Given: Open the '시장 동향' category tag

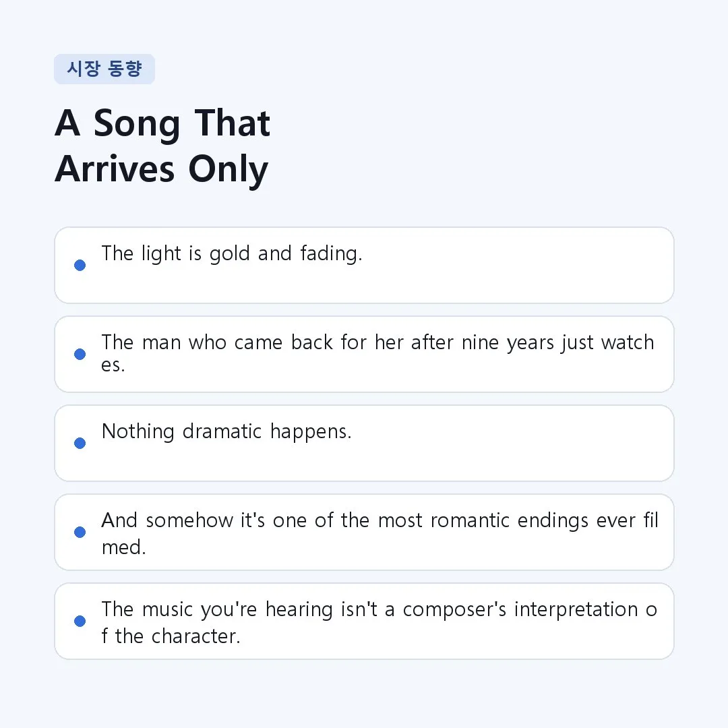Looking at the screenshot, I should tap(104, 69).
